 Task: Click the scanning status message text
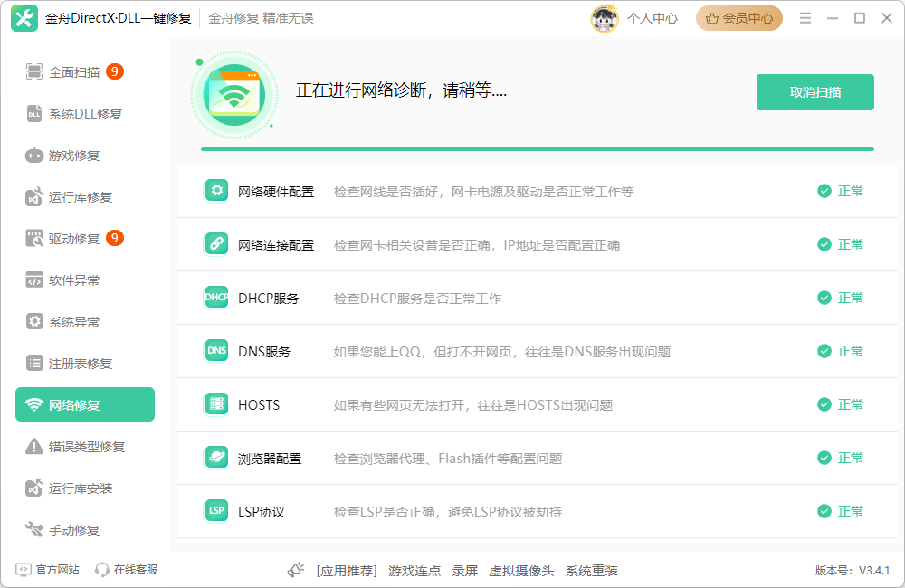tap(401, 90)
